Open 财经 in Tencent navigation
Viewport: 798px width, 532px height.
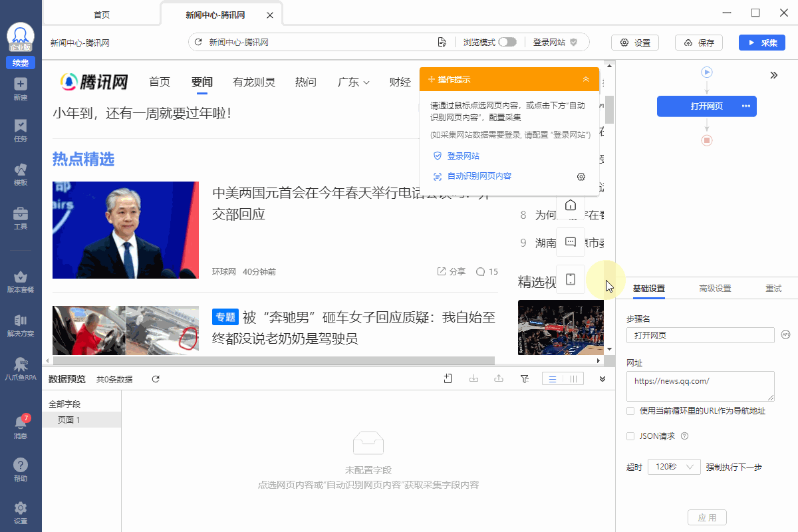coord(400,82)
